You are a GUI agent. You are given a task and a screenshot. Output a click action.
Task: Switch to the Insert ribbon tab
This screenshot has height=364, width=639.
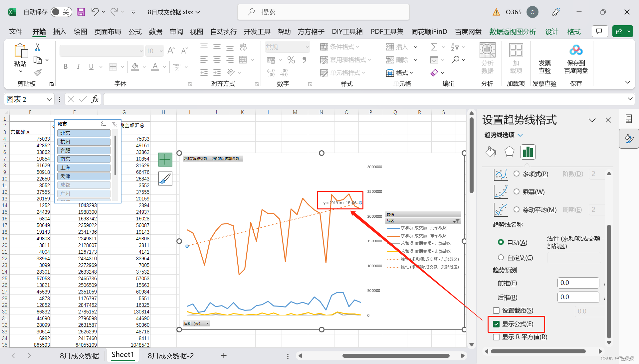(60, 32)
